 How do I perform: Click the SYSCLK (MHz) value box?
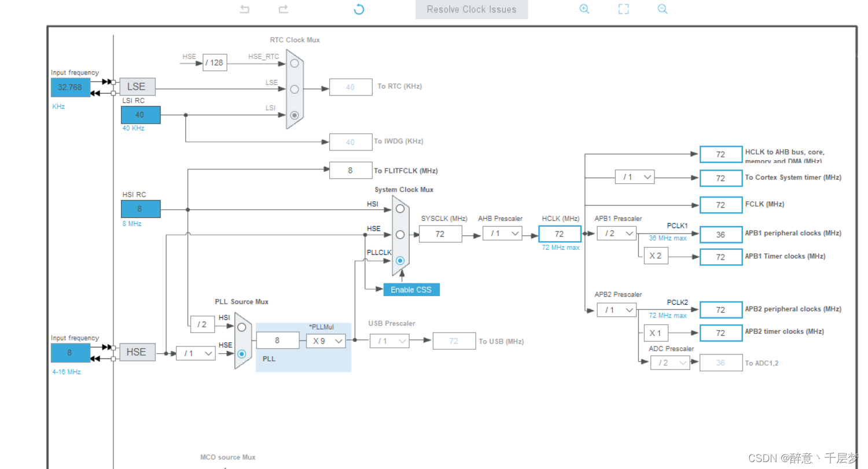440,234
